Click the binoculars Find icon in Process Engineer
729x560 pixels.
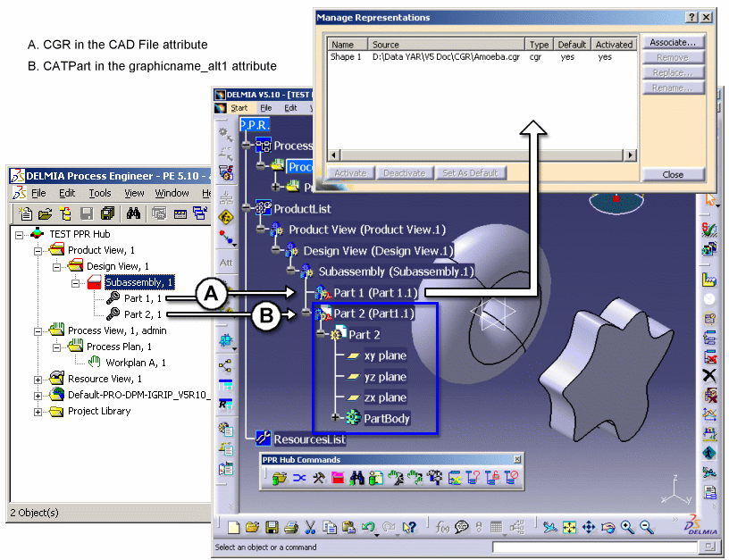coord(133,213)
